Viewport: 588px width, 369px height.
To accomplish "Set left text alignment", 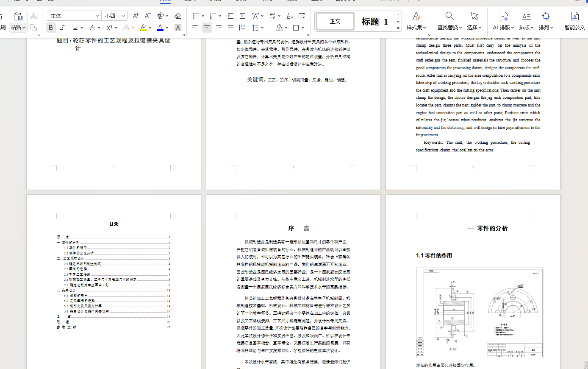I will [x=195, y=28].
